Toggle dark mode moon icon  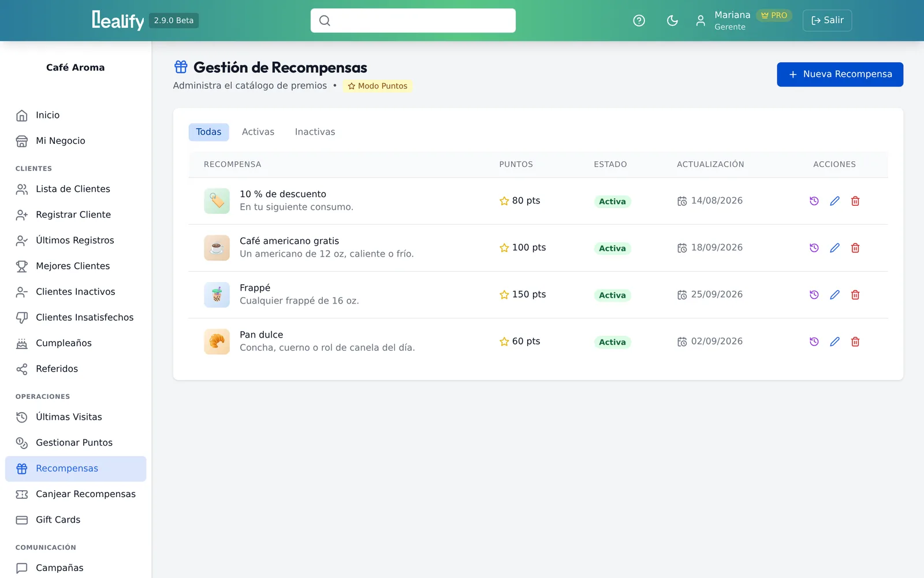pyautogui.click(x=672, y=21)
